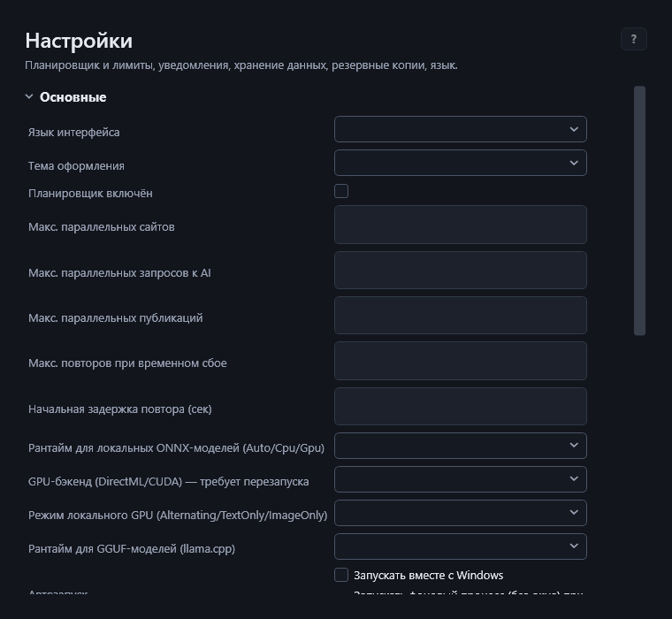Image resolution: width=672 pixels, height=619 pixels.
Task: Open the GPU-бэкенд DirectML/CUDA dropdown
Action: tap(461, 478)
